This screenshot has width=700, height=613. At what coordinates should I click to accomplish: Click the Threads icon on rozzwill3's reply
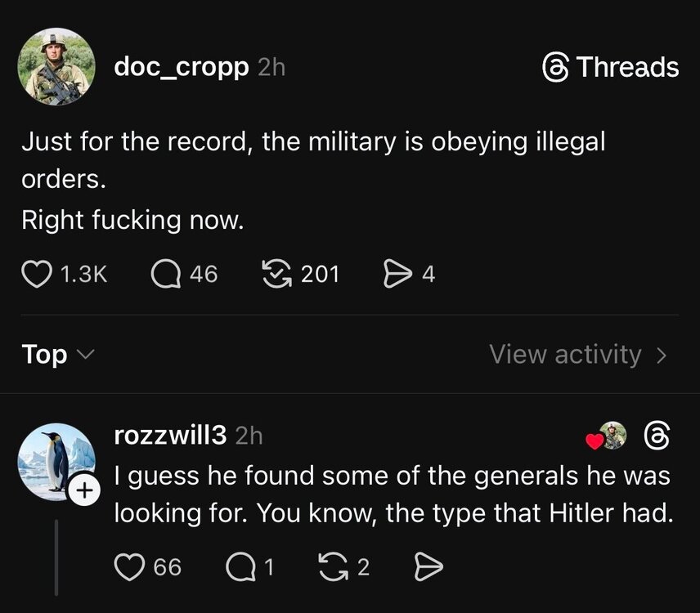[x=657, y=437]
